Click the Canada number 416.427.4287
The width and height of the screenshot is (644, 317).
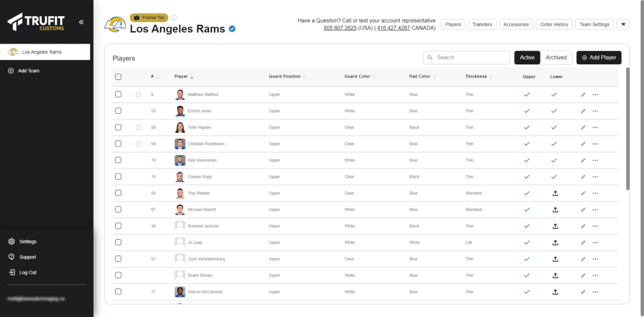[x=393, y=28]
